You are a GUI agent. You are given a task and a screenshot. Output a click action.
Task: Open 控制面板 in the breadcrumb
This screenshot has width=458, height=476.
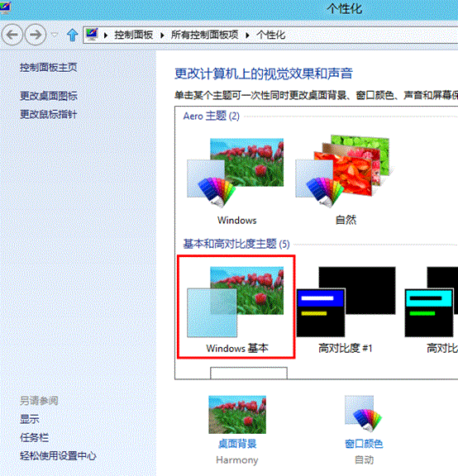coord(134,35)
